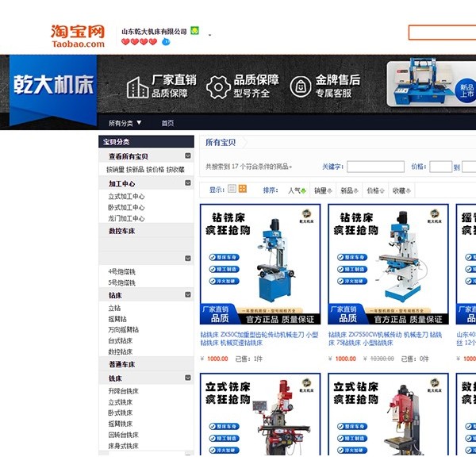
Task: Open 床身式铣床 category
Action: pos(124,446)
